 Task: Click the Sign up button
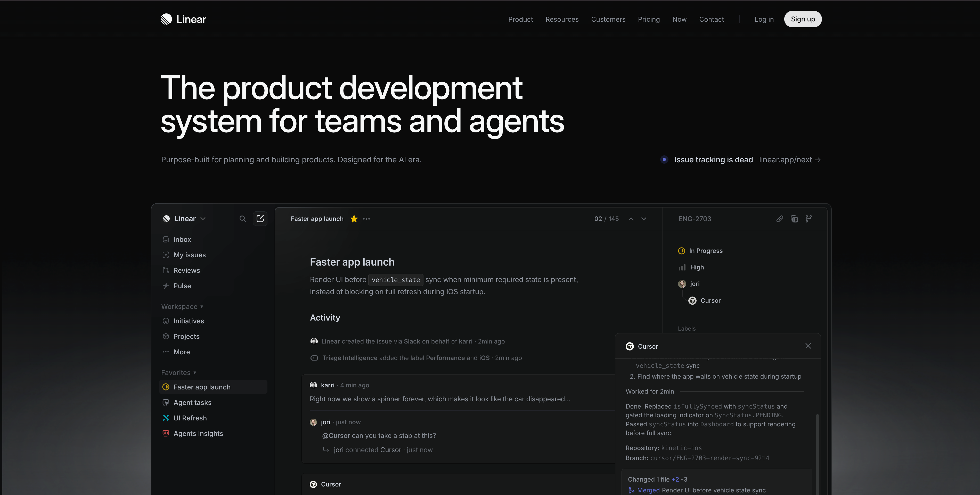(x=803, y=19)
